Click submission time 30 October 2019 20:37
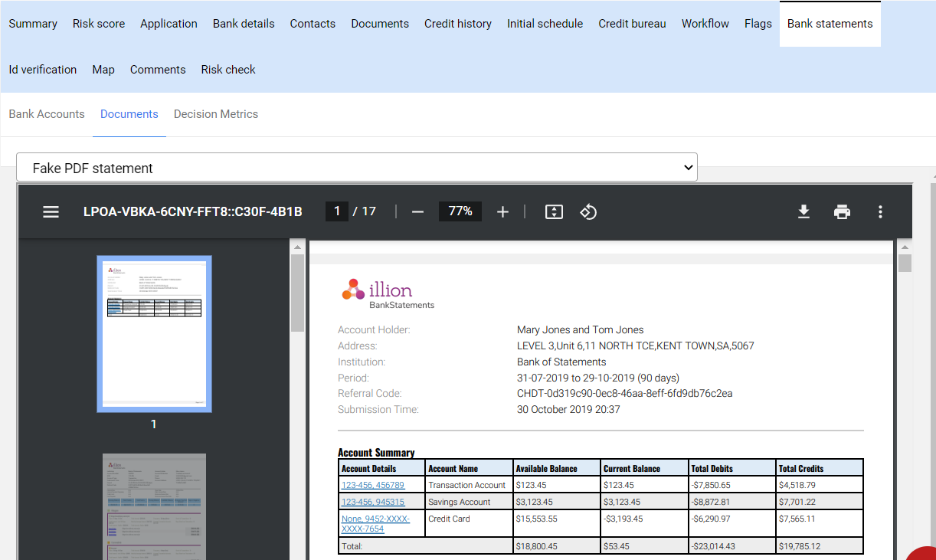This screenshot has width=936, height=560. click(568, 410)
